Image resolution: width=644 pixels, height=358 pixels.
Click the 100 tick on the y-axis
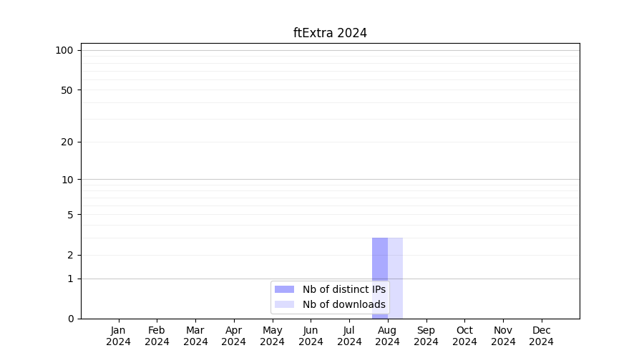click(64, 50)
